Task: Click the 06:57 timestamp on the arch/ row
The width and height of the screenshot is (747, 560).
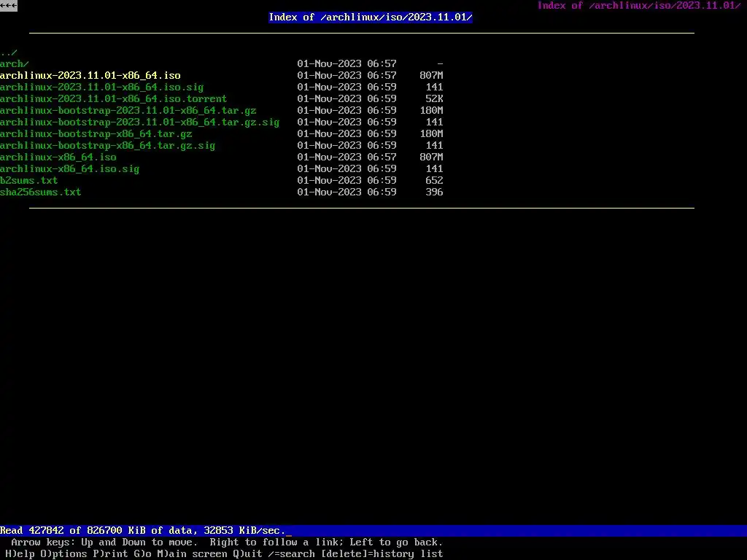Action: (x=382, y=64)
